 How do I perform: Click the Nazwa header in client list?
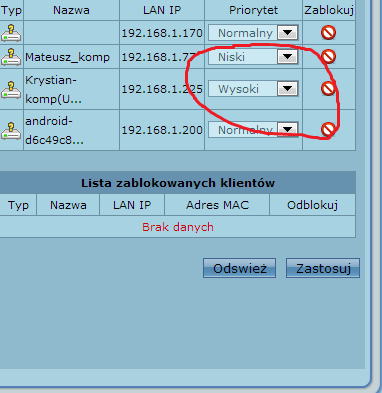click(71, 10)
